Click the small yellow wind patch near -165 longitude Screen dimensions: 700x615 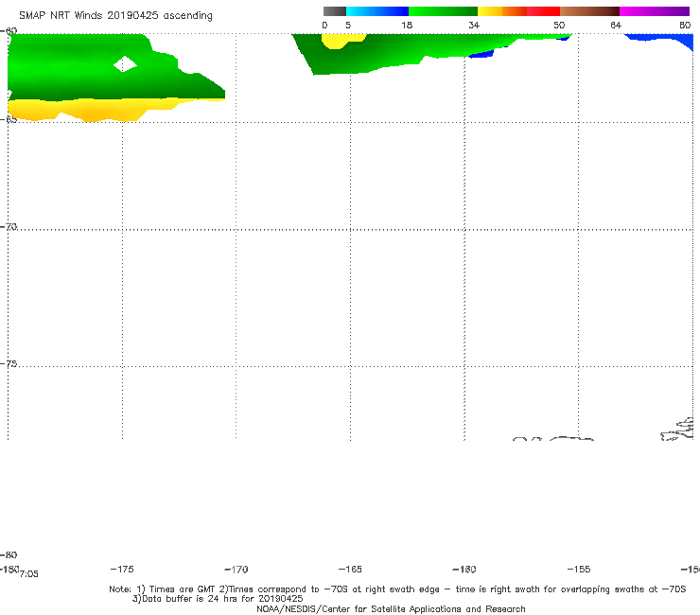pyautogui.click(x=342, y=41)
